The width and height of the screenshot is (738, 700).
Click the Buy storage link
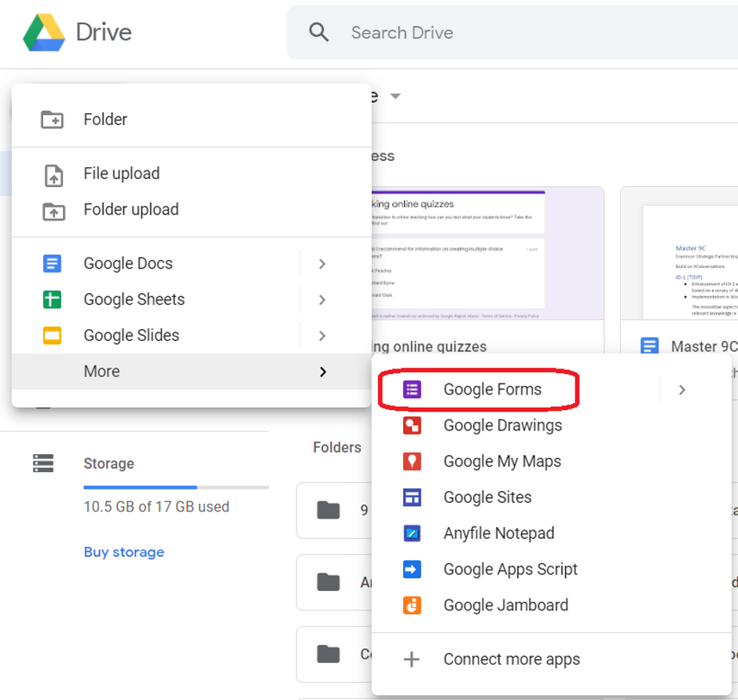(x=123, y=552)
